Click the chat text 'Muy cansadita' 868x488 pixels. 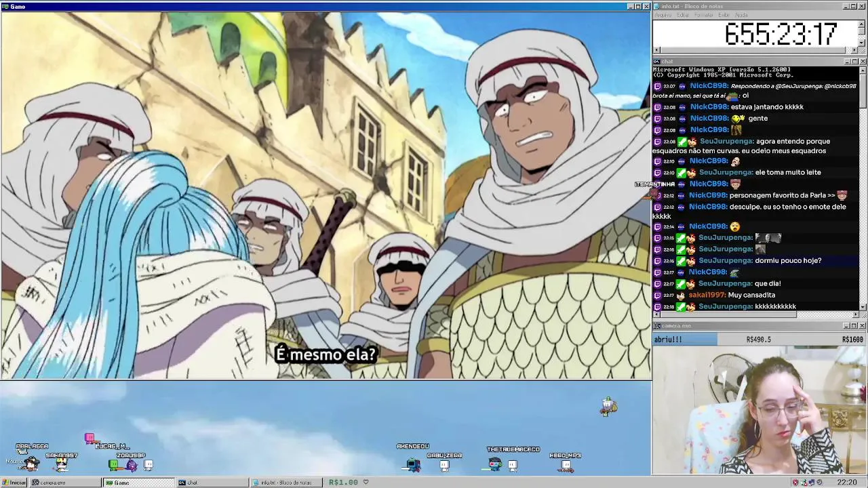(x=751, y=296)
